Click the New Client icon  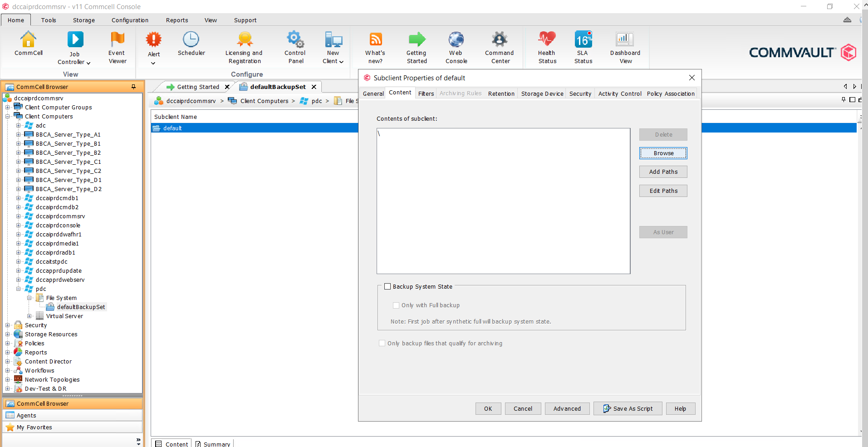coord(333,40)
